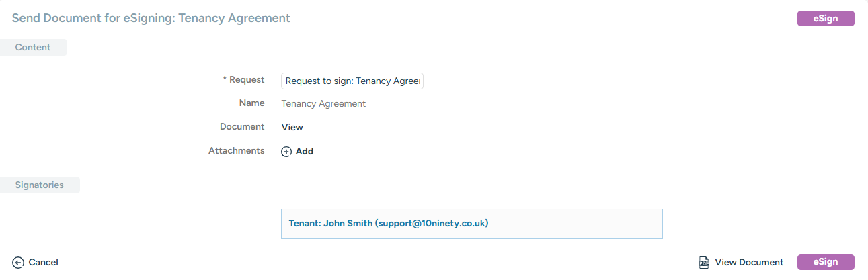The width and height of the screenshot is (868, 280).
Task: Click the Attachments label
Action: pyautogui.click(x=236, y=151)
